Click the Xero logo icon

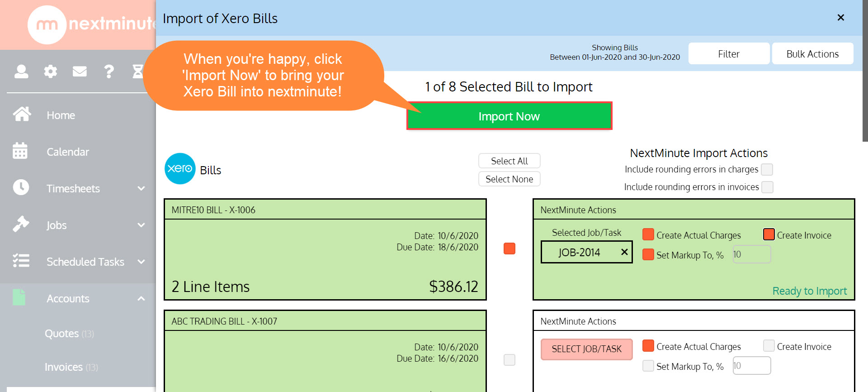[180, 169]
